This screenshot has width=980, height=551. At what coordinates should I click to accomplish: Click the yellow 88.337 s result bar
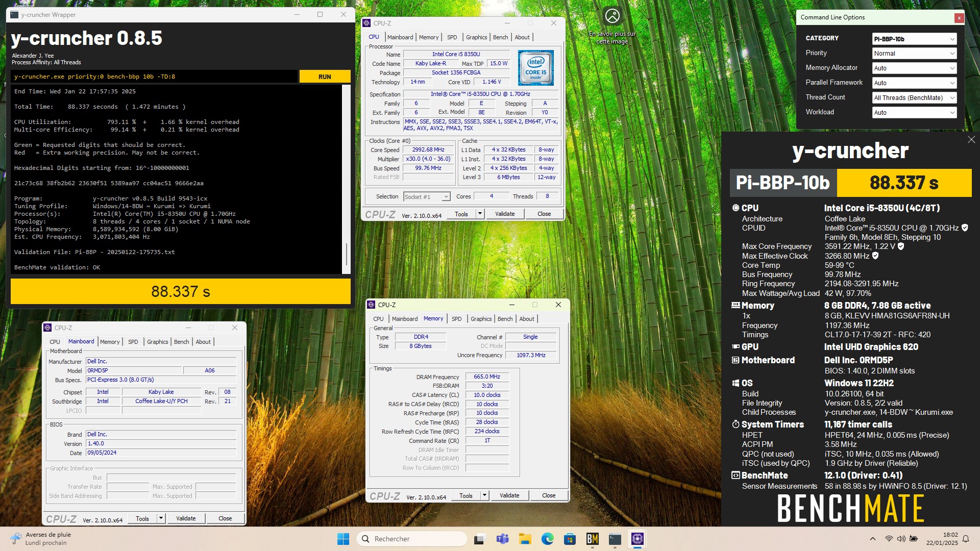click(181, 291)
